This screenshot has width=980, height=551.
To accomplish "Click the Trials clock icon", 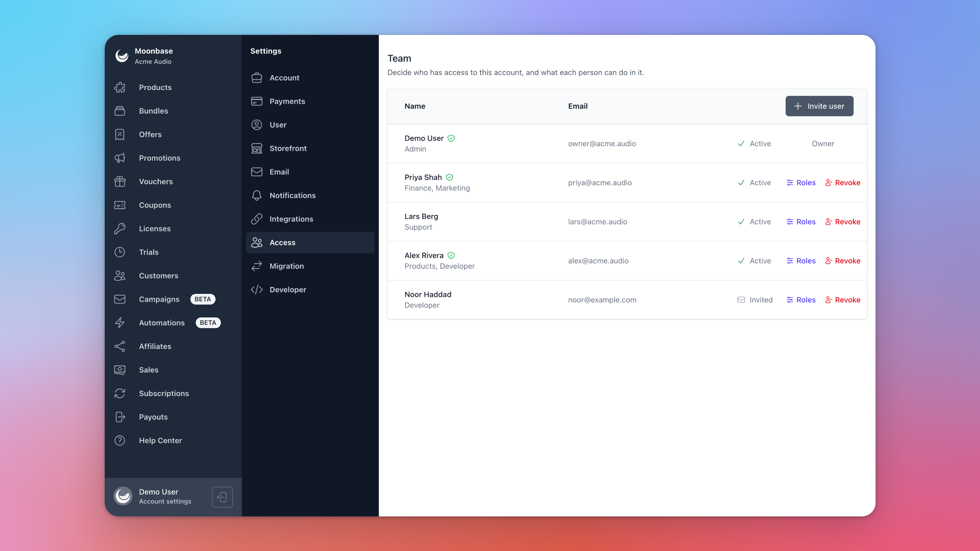I will (x=120, y=253).
